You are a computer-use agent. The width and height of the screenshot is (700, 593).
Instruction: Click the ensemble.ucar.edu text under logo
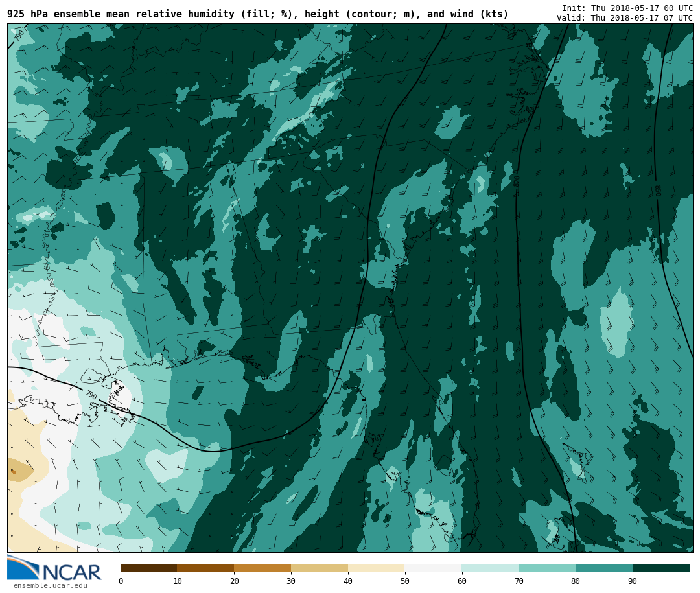point(50,585)
